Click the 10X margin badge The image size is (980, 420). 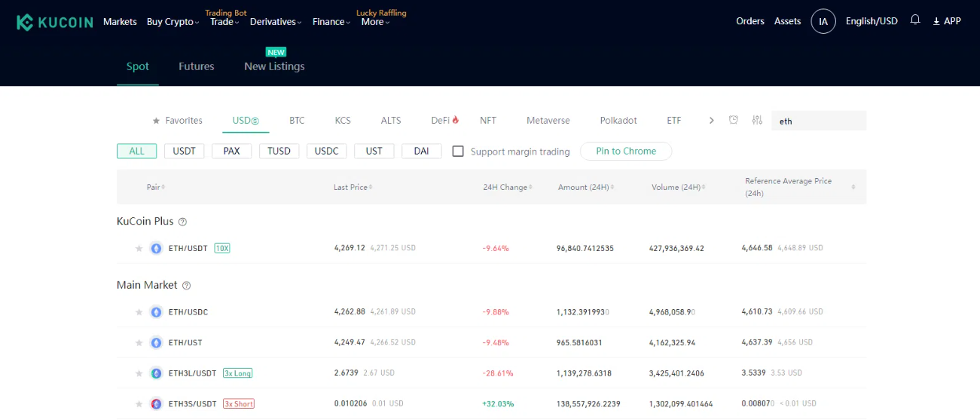(x=222, y=248)
